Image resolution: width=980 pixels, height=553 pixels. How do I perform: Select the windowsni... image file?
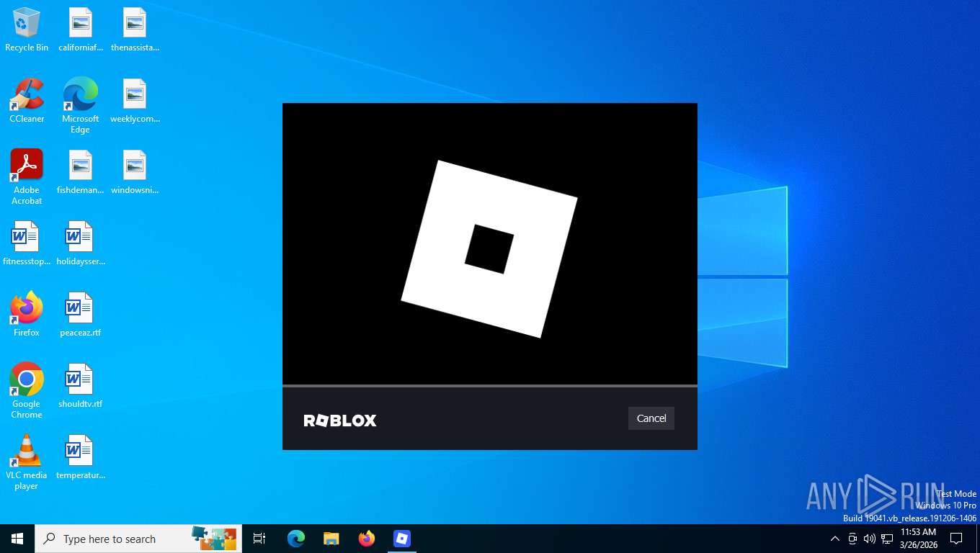coord(135,173)
